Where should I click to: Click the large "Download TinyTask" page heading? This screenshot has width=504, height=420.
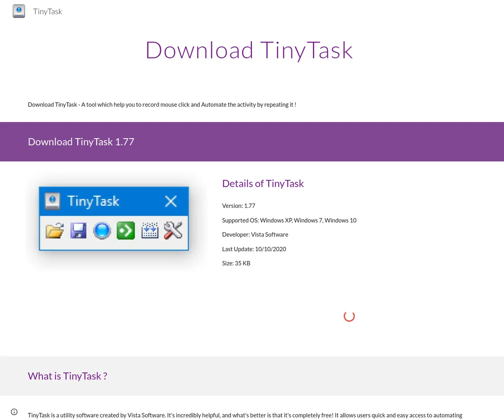249,50
